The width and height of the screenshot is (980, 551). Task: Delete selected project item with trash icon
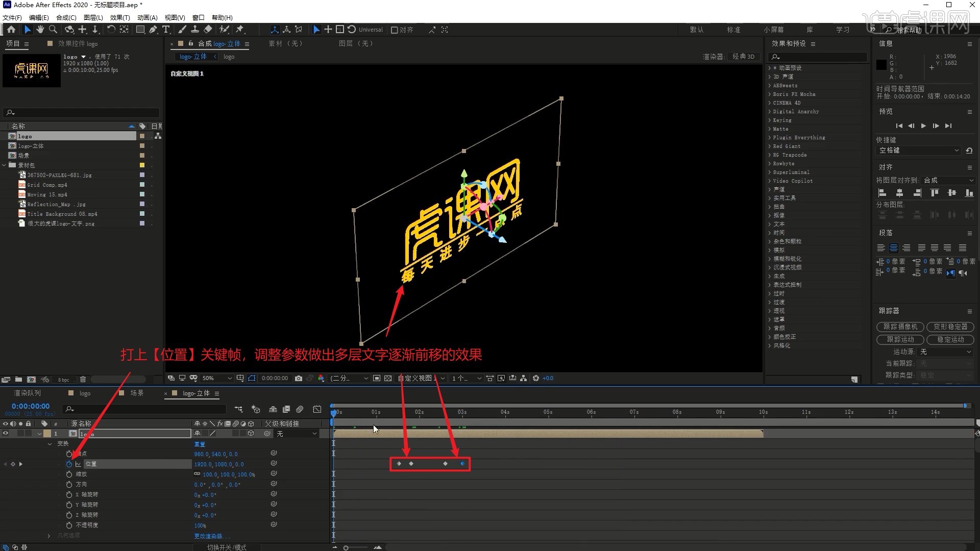[83, 380]
